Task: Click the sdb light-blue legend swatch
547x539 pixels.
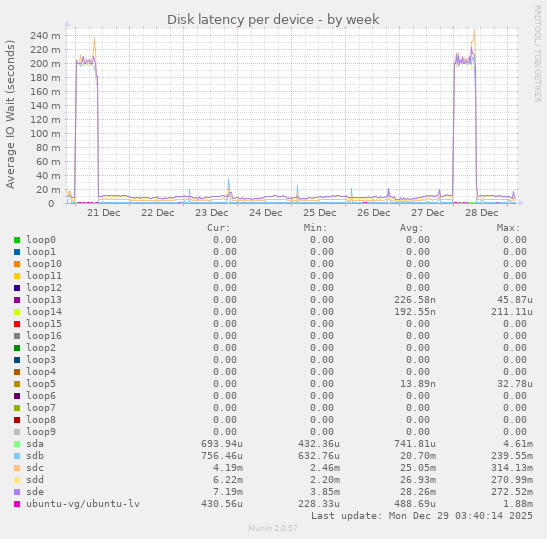Action: pos(17,456)
